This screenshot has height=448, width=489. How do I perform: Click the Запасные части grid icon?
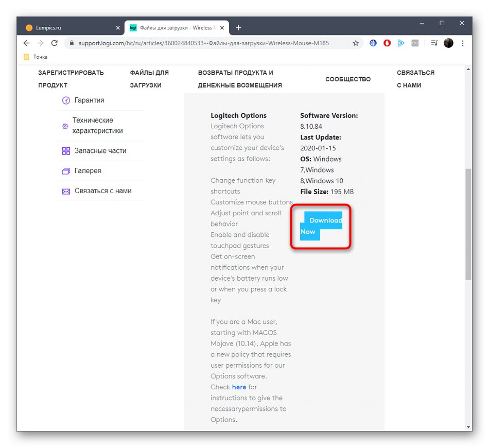click(66, 151)
